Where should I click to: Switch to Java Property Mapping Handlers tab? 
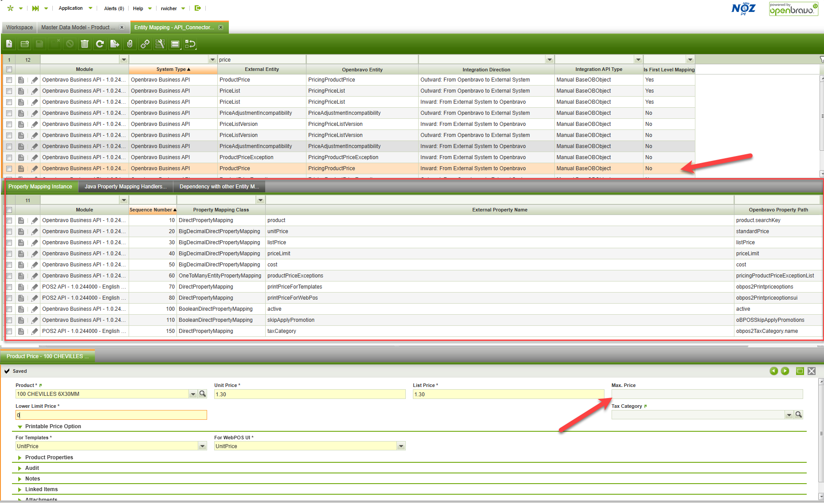click(x=126, y=187)
